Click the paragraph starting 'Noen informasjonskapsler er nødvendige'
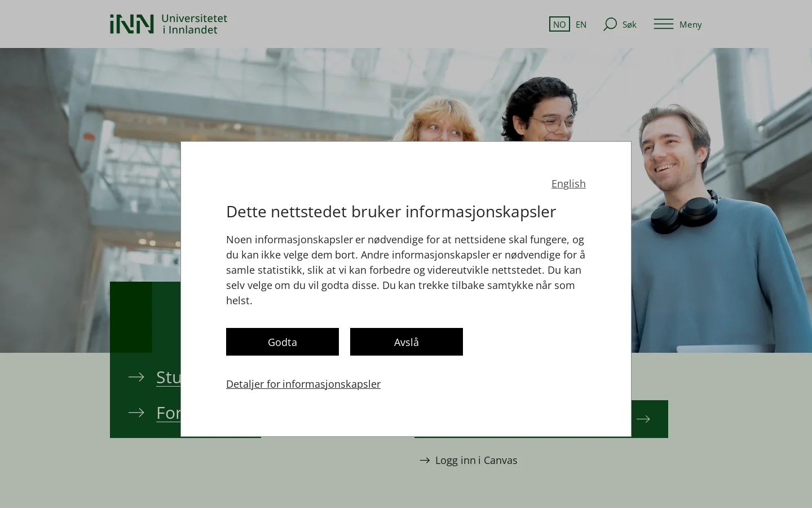Viewport: 812px width, 508px height. (406, 270)
